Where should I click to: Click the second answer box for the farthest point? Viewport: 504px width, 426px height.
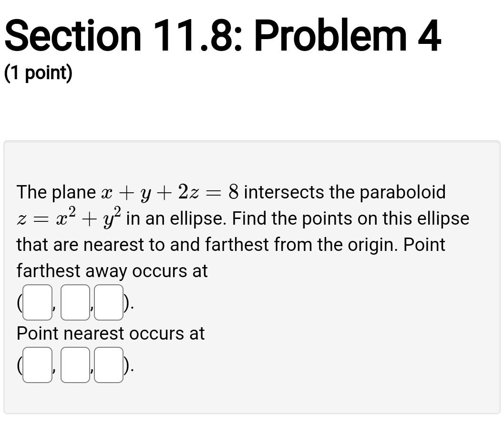pos(74,301)
